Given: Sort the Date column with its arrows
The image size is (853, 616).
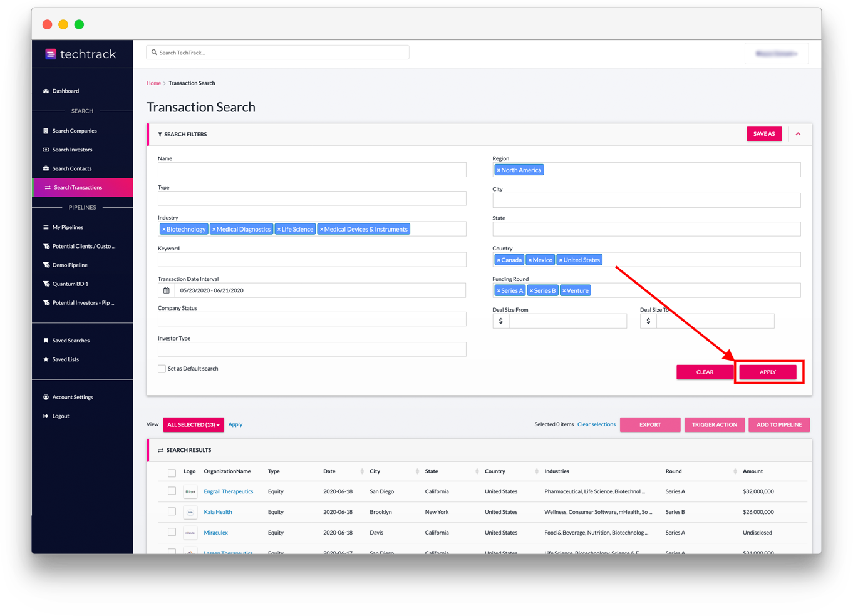Looking at the screenshot, I should (361, 471).
